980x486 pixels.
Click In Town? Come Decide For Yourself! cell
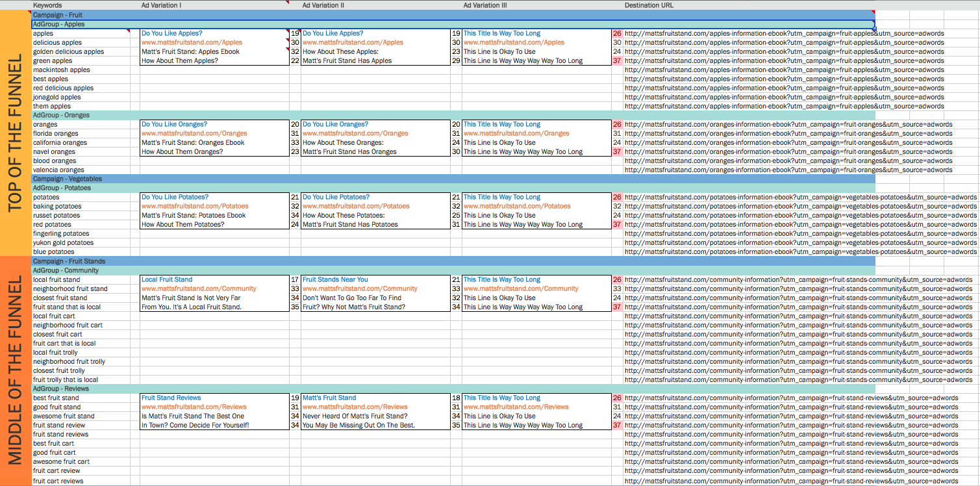(x=214, y=425)
